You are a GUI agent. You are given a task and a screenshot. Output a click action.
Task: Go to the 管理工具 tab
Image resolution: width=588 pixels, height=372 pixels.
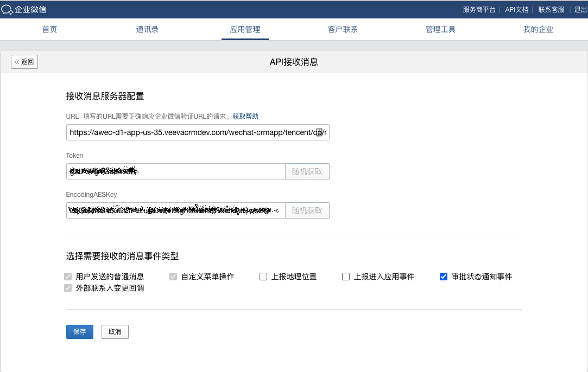(440, 29)
